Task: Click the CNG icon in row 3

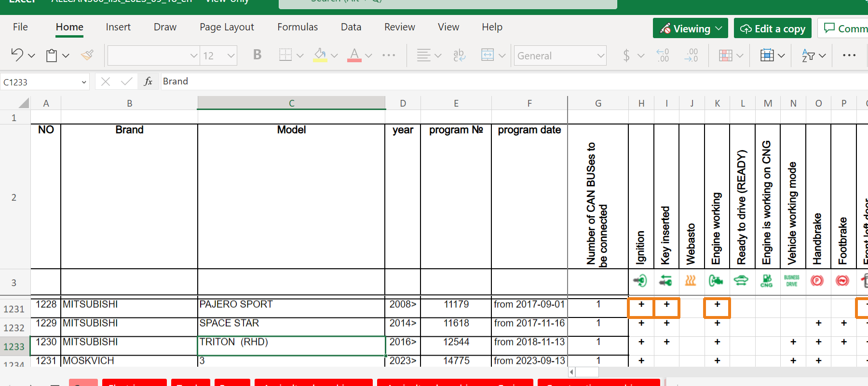Action: point(767,280)
